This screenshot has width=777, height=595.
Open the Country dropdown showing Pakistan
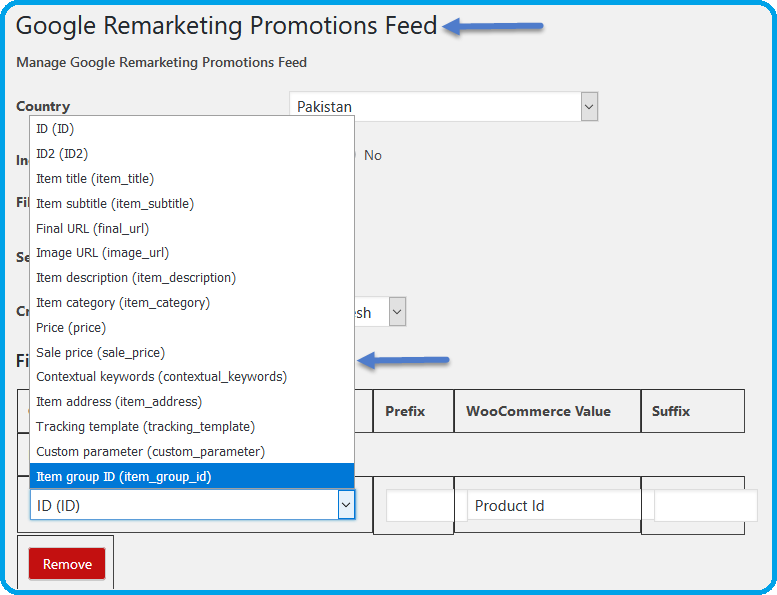click(444, 107)
